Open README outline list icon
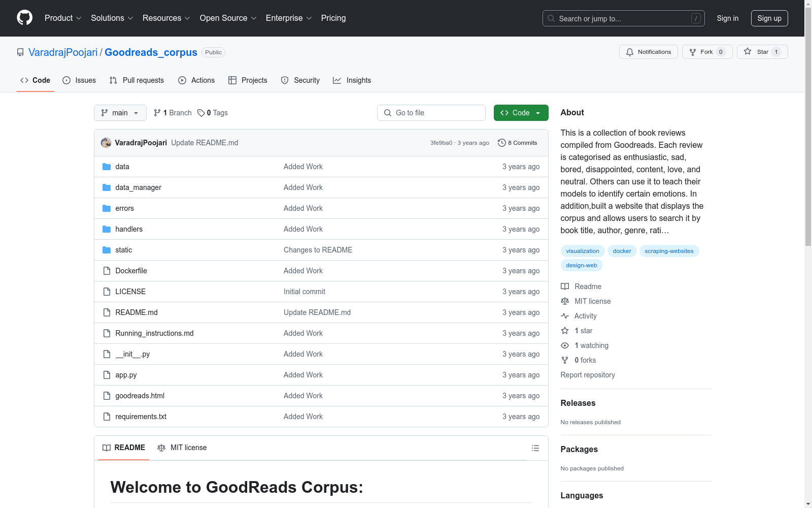Viewport: 812px width, 508px height. pyautogui.click(x=535, y=448)
